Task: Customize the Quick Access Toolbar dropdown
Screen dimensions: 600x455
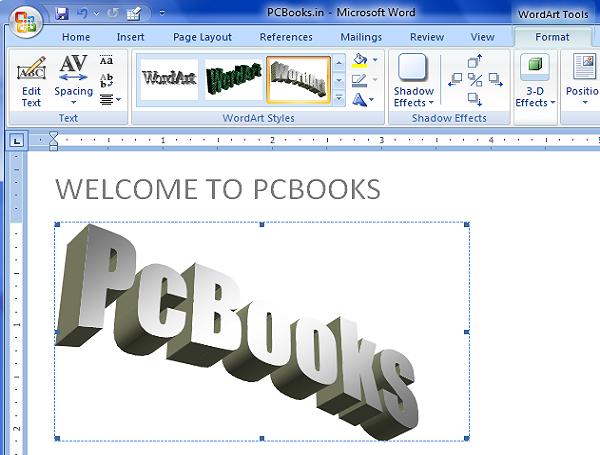Action: pyautogui.click(x=162, y=13)
